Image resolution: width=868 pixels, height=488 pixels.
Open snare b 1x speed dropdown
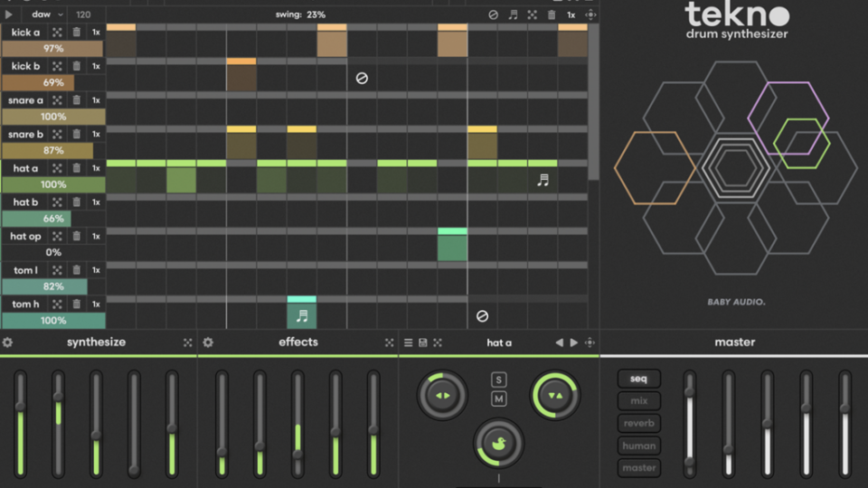tap(97, 134)
